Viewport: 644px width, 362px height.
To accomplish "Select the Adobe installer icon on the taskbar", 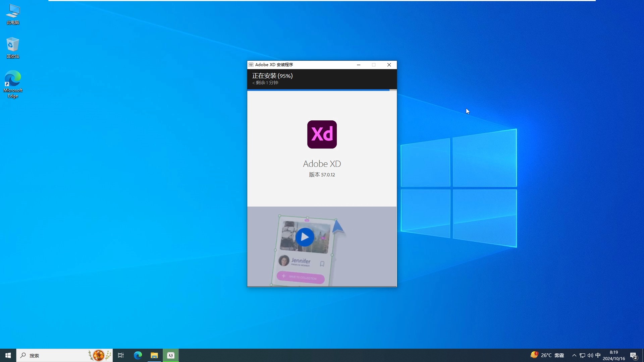I will pyautogui.click(x=171, y=355).
